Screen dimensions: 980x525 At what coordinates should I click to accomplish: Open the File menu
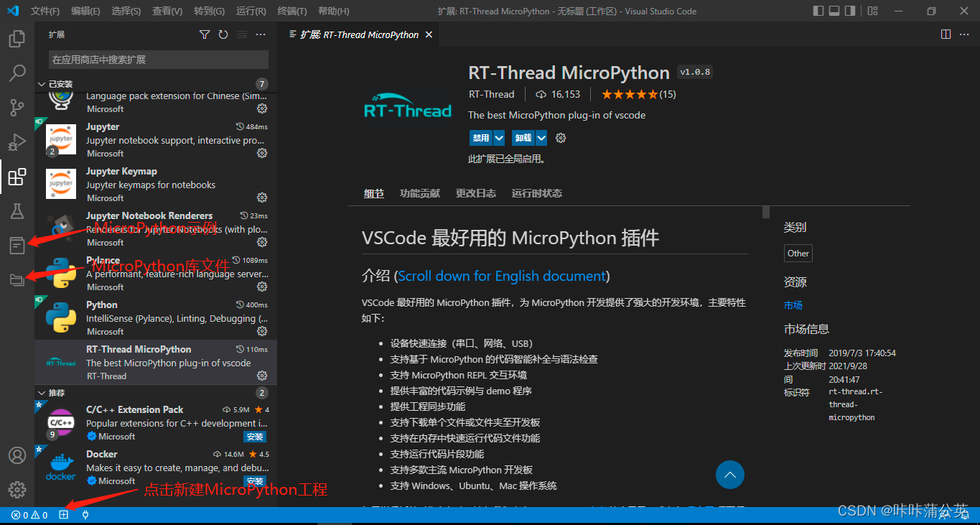[x=45, y=11]
